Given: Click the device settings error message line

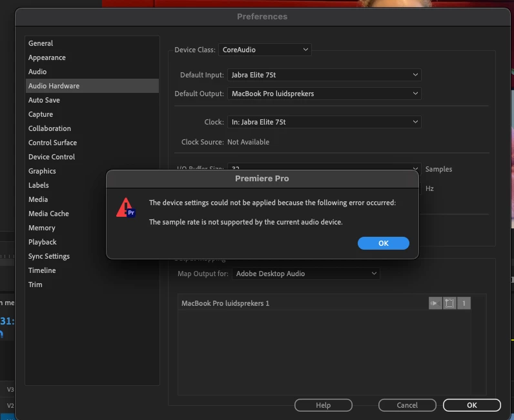Looking at the screenshot, I should (272, 203).
